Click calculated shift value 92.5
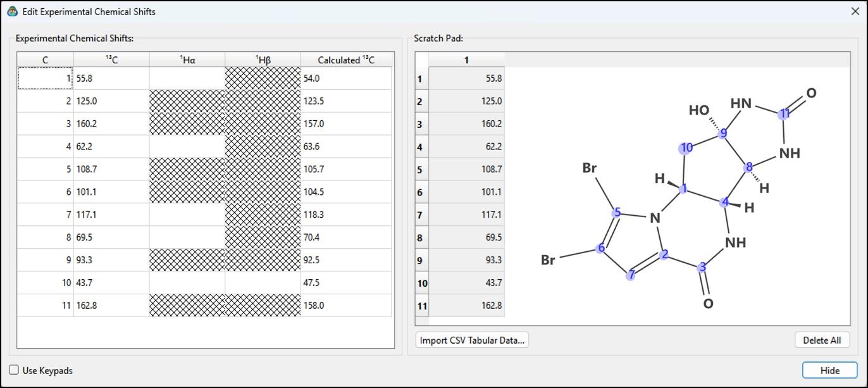 coord(346,260)
